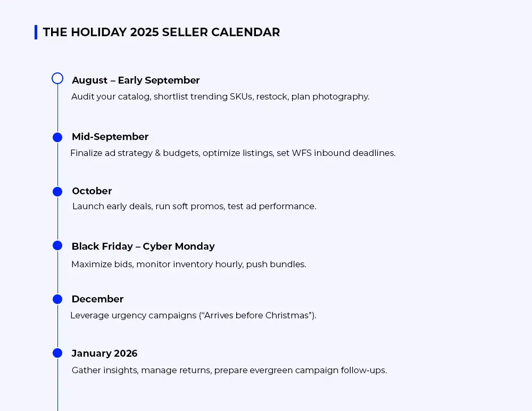
Task: Click the October timeline dot
Action: point(57,192)
